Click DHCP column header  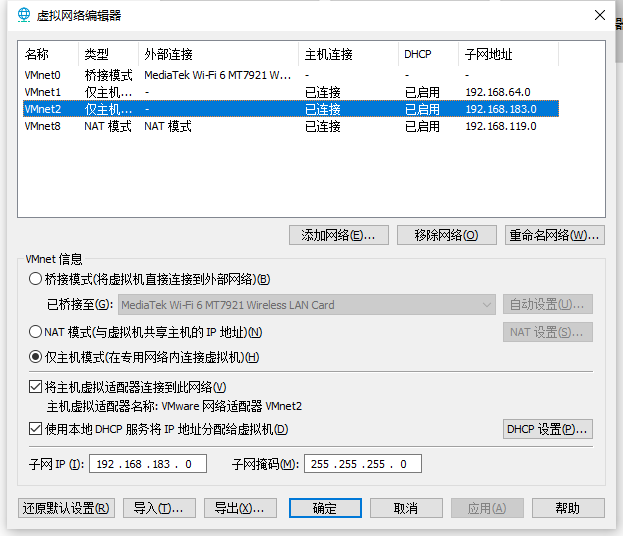[x=428, y=54]
